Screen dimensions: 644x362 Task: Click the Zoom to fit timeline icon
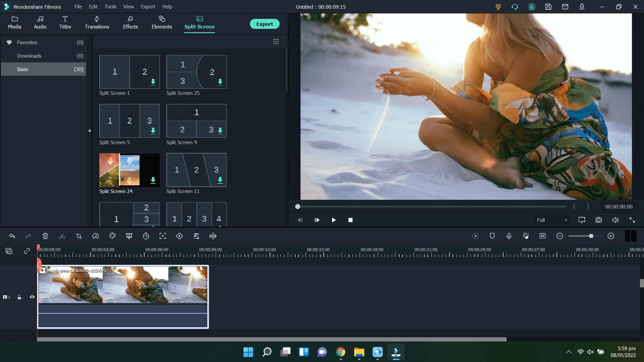coord(542,236)
